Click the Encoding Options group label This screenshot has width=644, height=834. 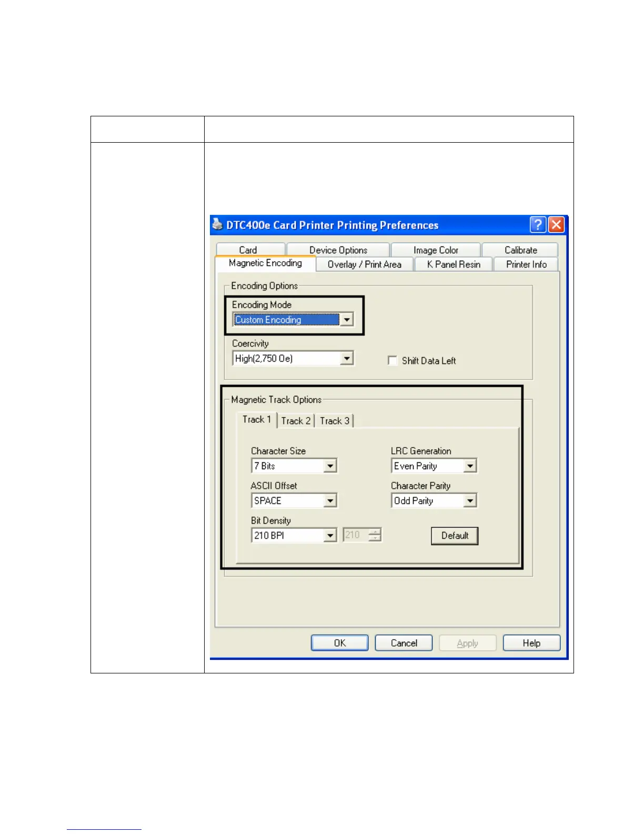pos(265,285)
